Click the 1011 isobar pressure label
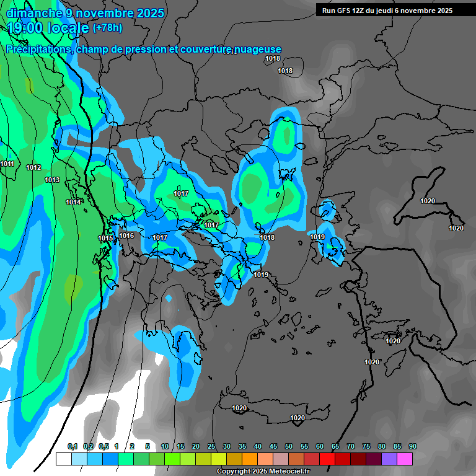This screenshot has height=476, width=476. tap(7, 164)
